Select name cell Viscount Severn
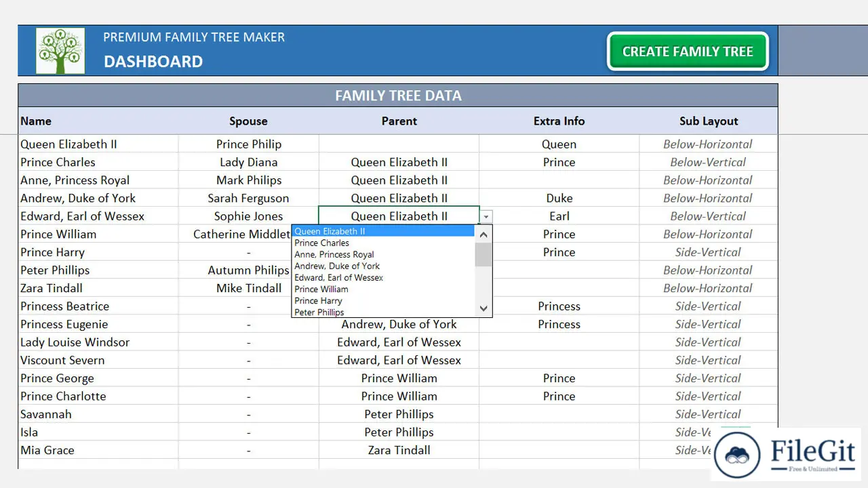 point(98,360)
